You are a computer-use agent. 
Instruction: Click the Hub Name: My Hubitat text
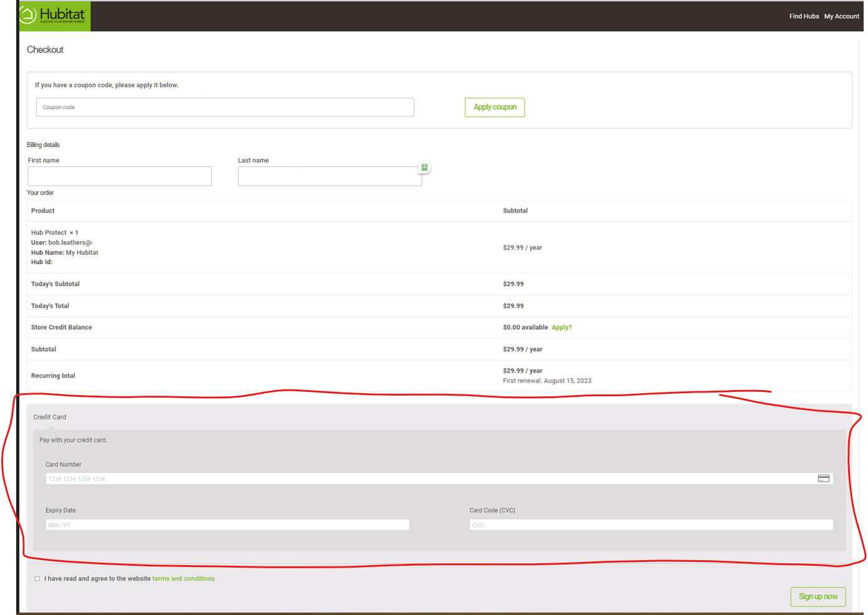[65, 253]
